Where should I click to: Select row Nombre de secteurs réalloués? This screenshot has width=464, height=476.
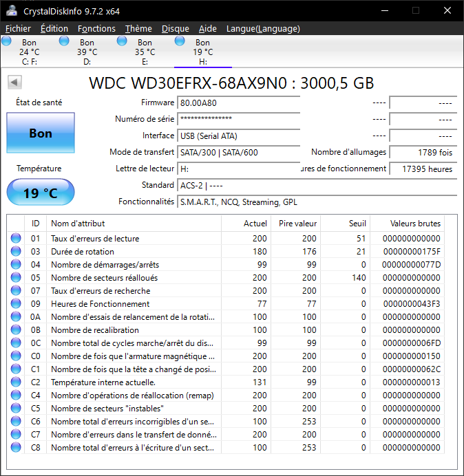226,277
